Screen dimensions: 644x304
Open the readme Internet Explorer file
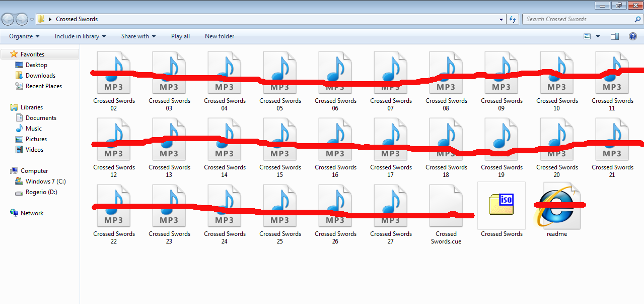coord(557,207)
